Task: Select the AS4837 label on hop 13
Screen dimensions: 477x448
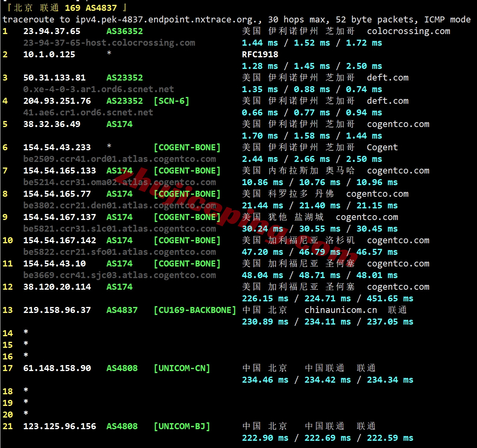Action: point(122,311)
